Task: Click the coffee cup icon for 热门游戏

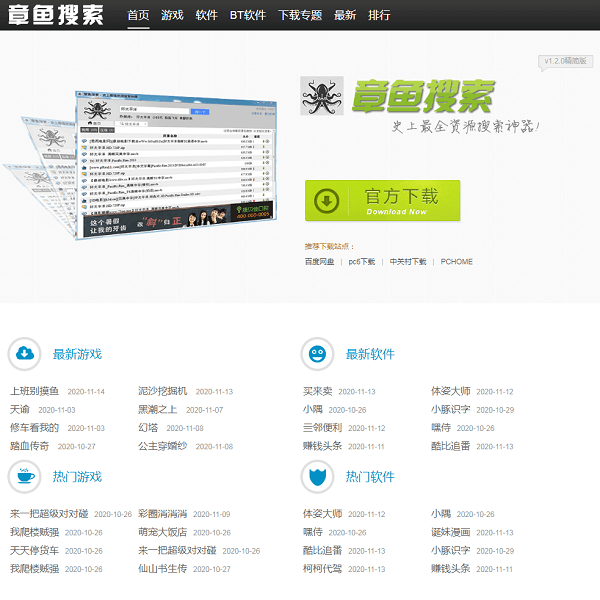Action: point(24,477)
